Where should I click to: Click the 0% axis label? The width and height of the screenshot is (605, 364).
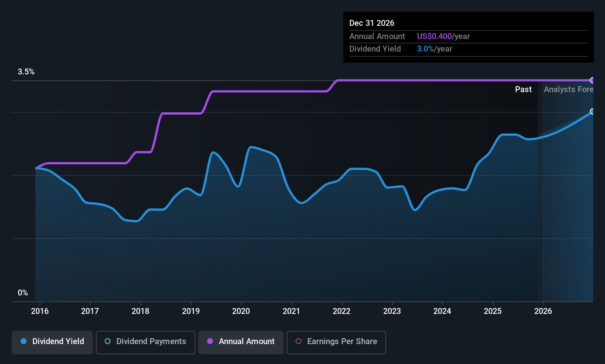click(22, 293)
